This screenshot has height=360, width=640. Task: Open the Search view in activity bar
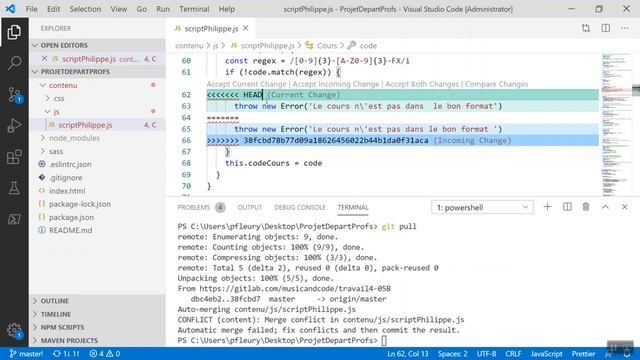coord(14,63)
